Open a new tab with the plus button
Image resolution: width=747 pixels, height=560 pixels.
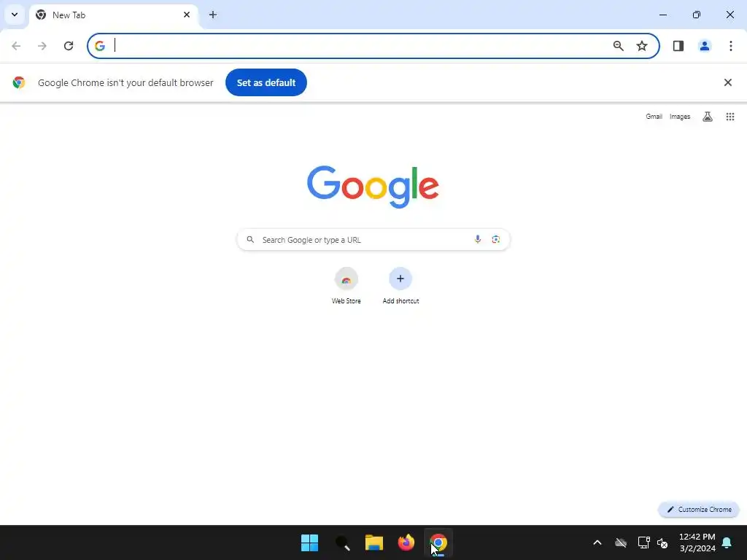213,15
